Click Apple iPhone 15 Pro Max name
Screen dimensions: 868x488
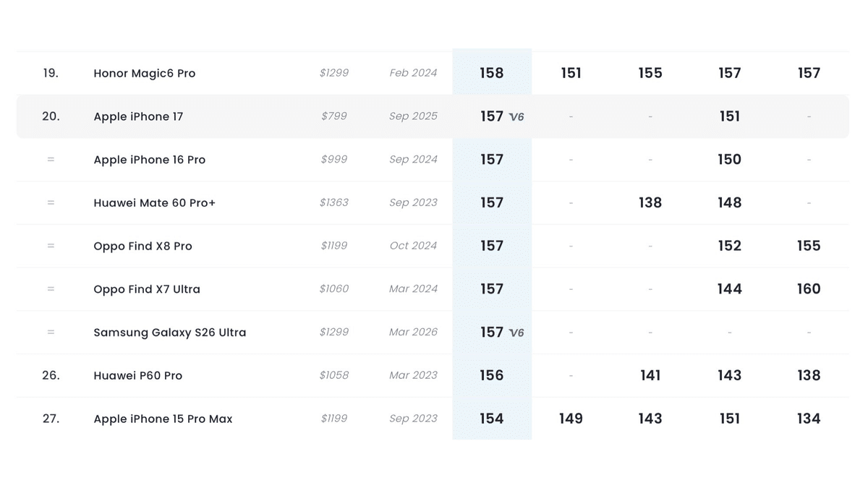click(163, 419)
